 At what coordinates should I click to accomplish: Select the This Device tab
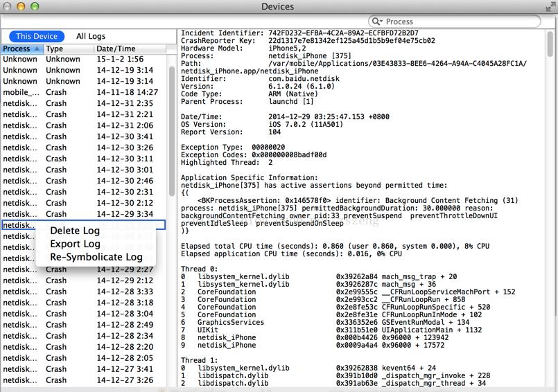tap(37, 36)
